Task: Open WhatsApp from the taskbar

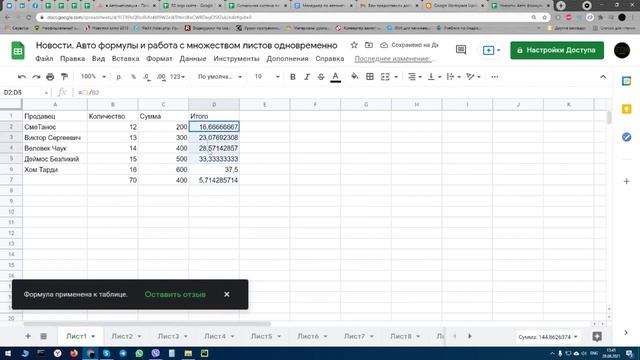Action: point(139,353)
